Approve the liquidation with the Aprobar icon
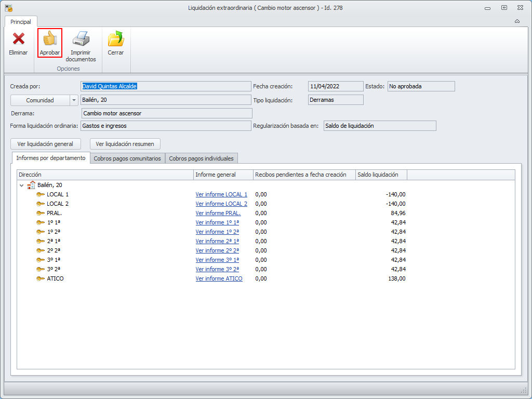The height and width of the screenshot is (399, 532). [50, 39]
